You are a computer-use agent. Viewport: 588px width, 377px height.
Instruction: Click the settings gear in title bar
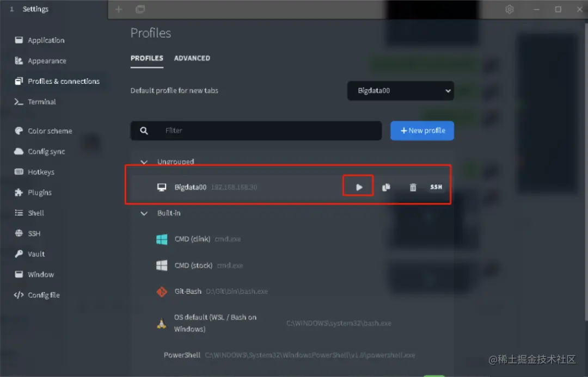[509, 9]
